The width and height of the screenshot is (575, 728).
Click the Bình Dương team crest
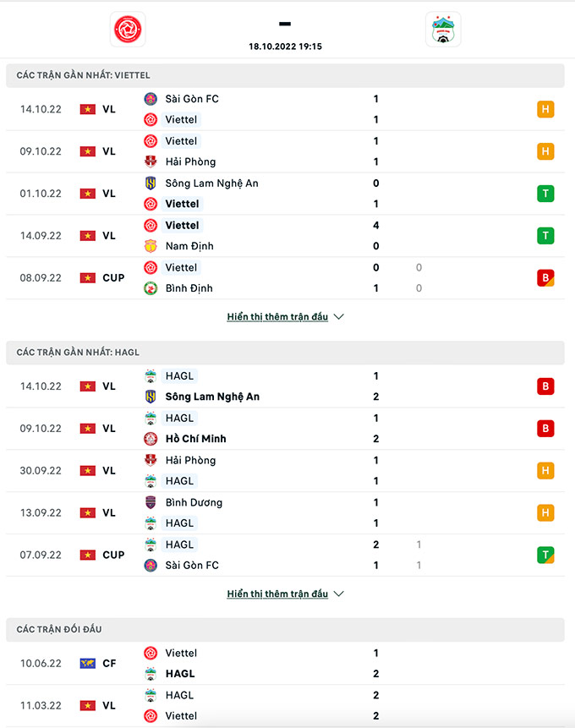point(151,502)
